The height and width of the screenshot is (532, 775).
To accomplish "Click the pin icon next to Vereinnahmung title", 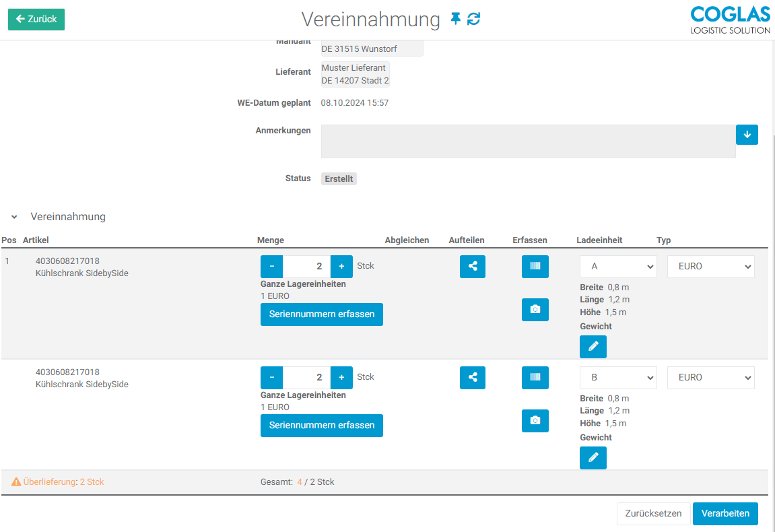I will 456,19.
